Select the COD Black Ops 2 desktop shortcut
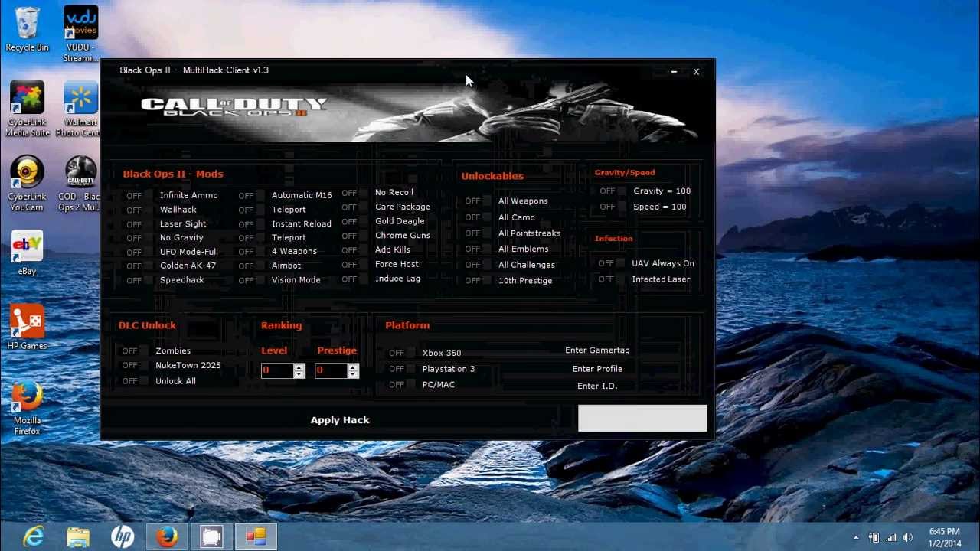980x551 pixels. [x=80, y=184]
